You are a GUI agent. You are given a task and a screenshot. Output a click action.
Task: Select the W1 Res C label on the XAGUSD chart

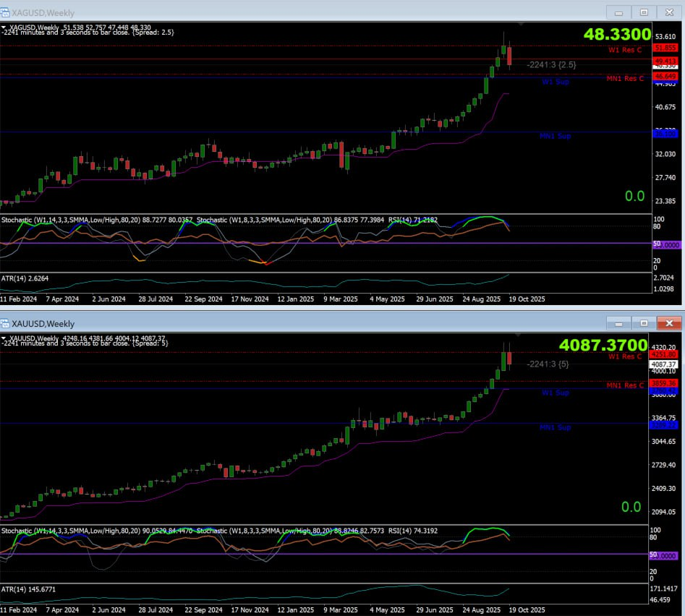pos(625,50)
